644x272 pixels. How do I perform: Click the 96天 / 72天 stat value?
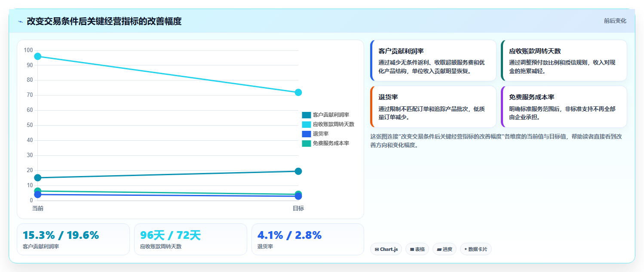point(170,235)
